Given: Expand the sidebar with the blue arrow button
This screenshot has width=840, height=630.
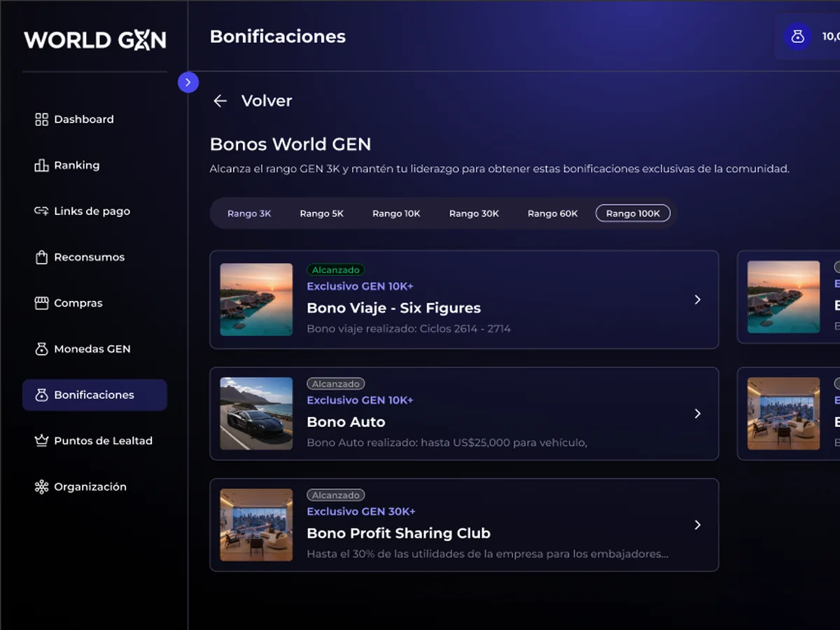Looking at the screenshot, I should (x=188, y=82).
